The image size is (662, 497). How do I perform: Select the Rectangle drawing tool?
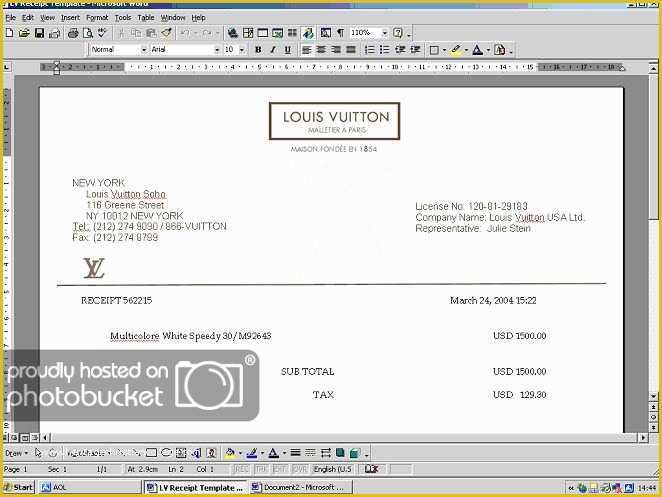click(x=151, y=453)
